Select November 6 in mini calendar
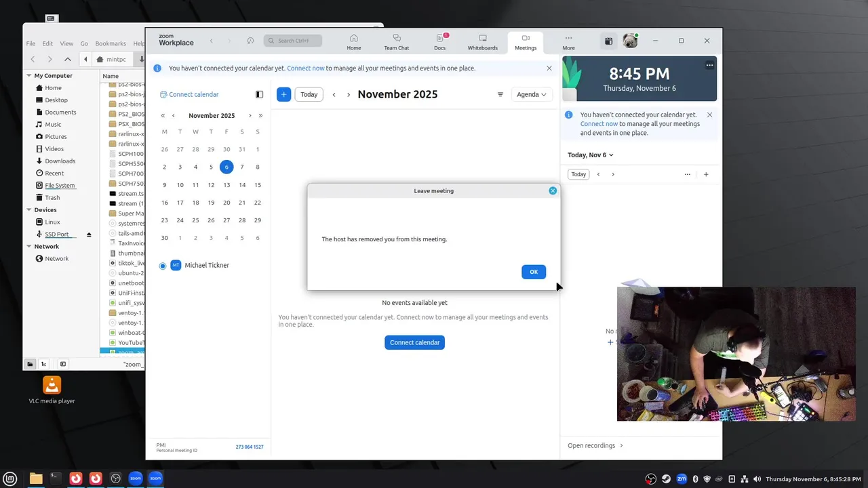Image resolution: width=868 pixels, height=488 pixels. [x=226, y=167]
